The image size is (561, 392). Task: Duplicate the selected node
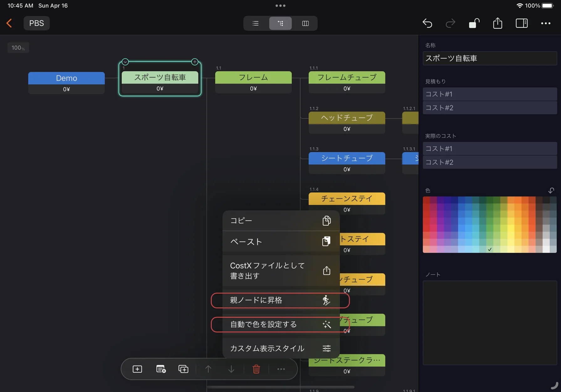[184, 369]
